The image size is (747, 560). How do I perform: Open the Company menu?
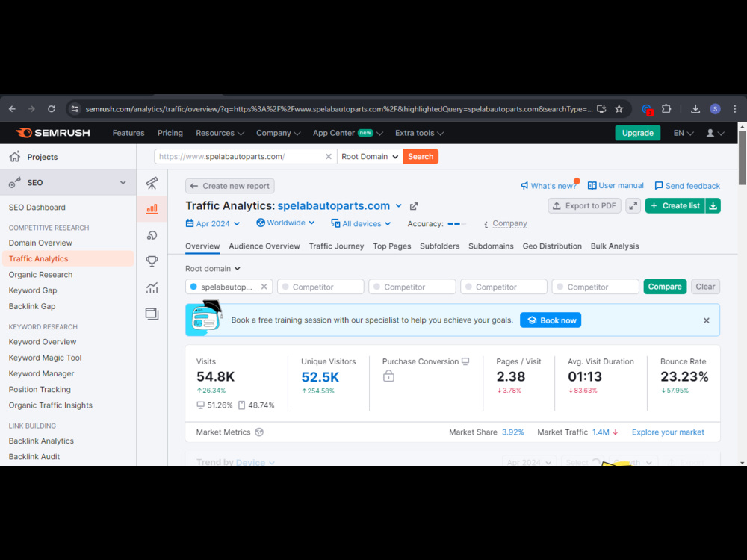(x=278, y=133)
